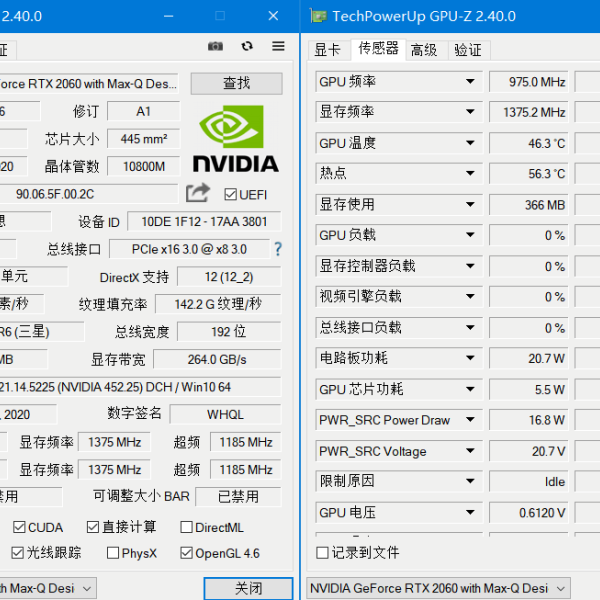Open the 电路板功耗 sensor dropdown

471,358
